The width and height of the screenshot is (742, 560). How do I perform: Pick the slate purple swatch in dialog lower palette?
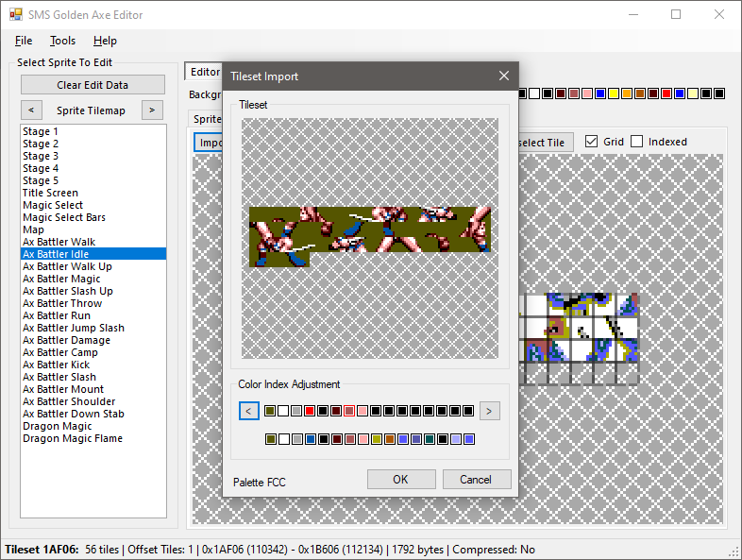click(x=416, y=439)
